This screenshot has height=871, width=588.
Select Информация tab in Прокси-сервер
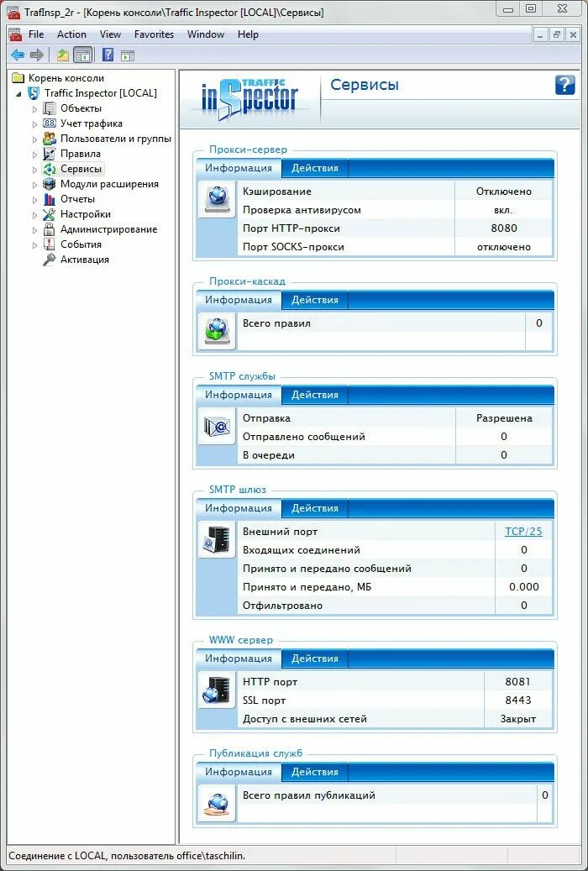(239, 168)
